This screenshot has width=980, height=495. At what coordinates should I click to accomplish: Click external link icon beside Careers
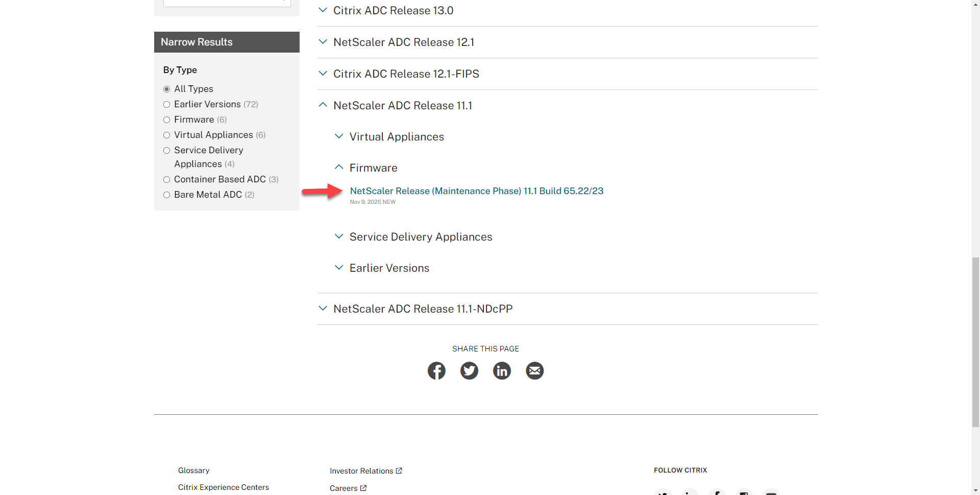pos(363,488)
